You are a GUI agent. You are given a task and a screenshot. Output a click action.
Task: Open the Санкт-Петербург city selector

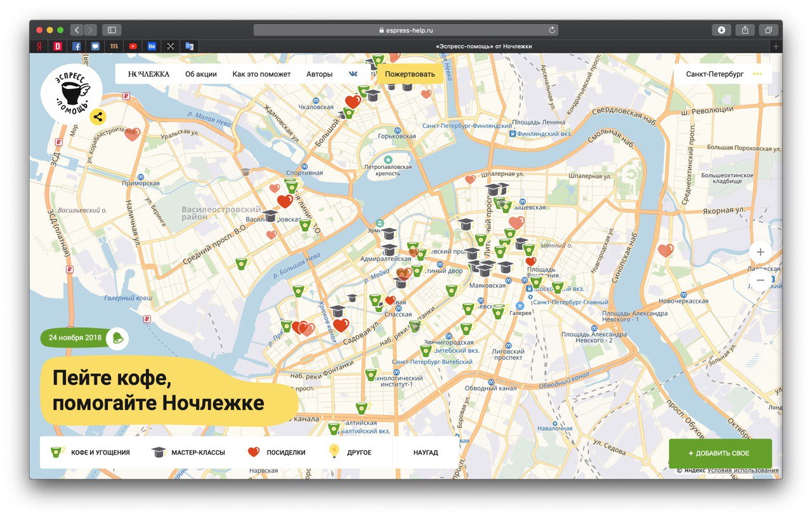pyautogui.click(x=714, y=74)
